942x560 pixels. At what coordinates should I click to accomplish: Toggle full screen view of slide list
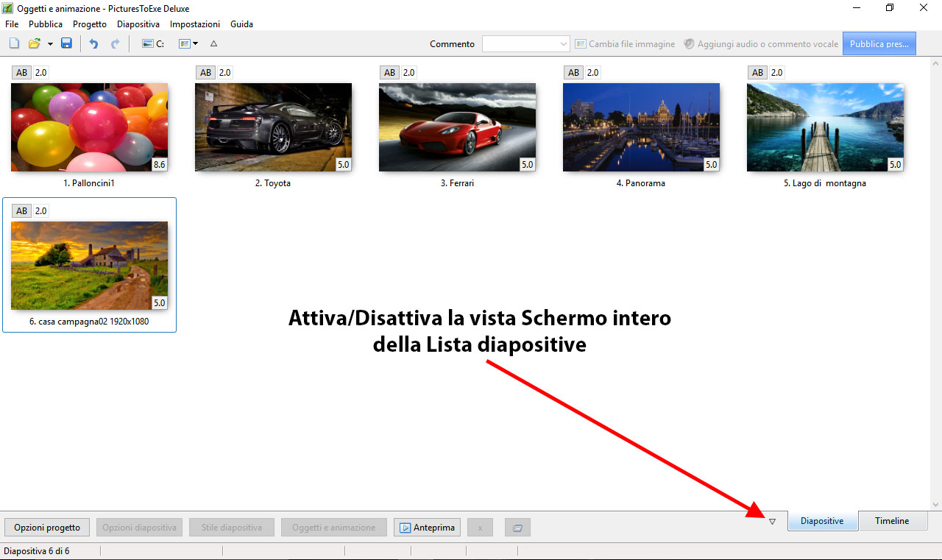click(x=772, y=521)
